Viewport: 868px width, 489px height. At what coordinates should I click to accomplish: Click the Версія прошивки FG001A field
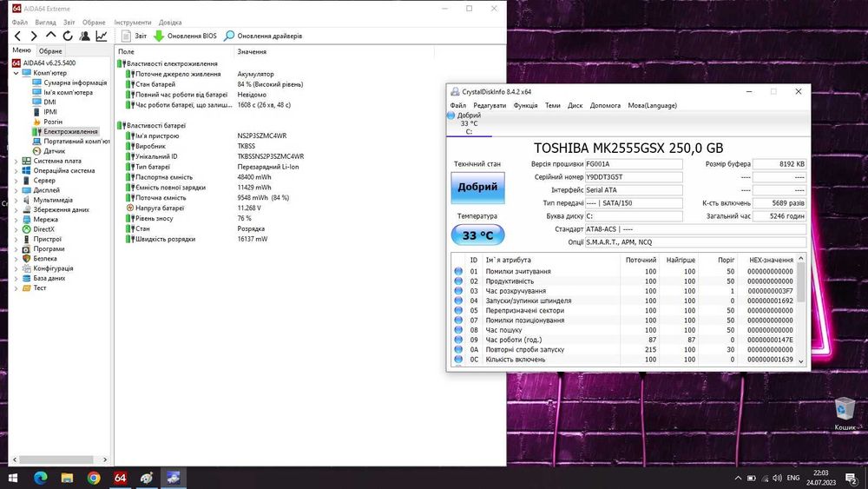[634, 164]
